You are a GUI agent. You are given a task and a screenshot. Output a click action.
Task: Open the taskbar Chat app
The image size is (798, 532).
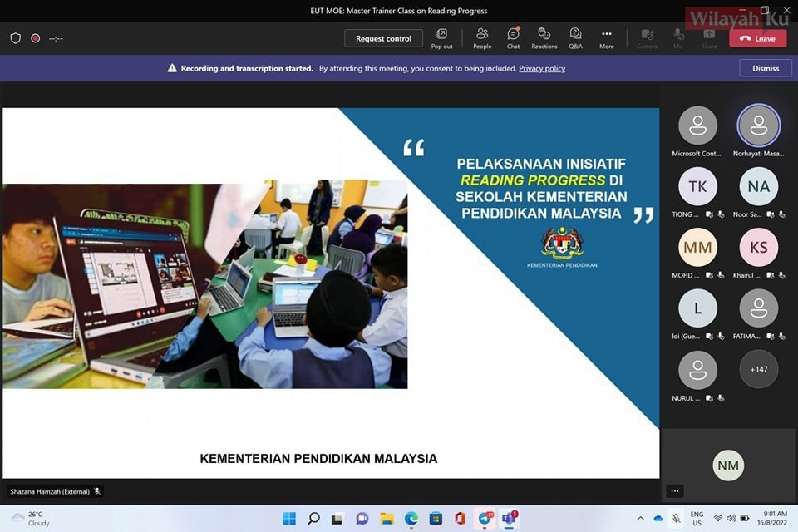362,518
